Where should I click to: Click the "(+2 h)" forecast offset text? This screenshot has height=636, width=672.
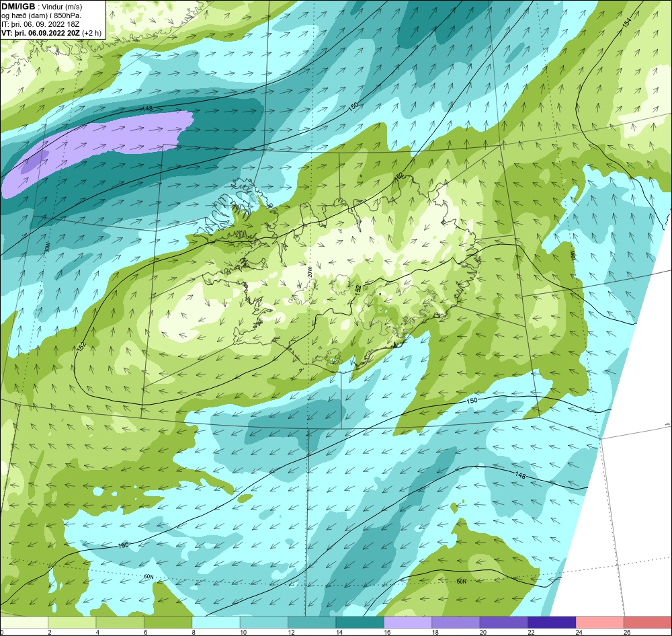click(92, 32)
